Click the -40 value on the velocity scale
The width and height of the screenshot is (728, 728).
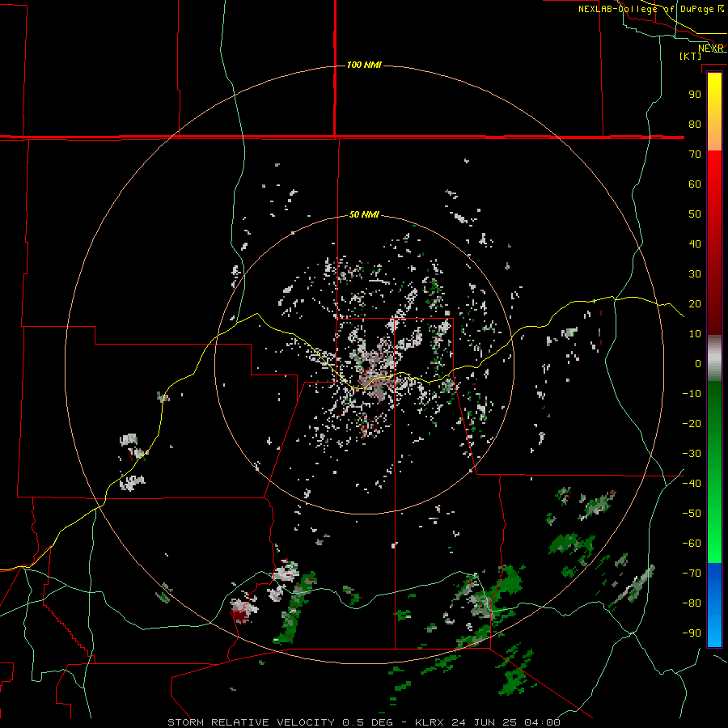692,484
